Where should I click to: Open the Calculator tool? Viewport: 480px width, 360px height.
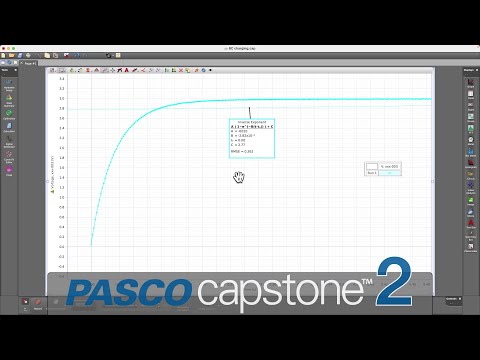coord(9,127)
